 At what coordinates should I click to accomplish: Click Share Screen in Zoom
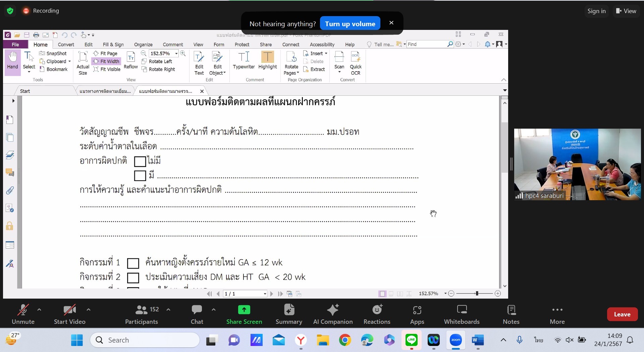coord(244,314)
